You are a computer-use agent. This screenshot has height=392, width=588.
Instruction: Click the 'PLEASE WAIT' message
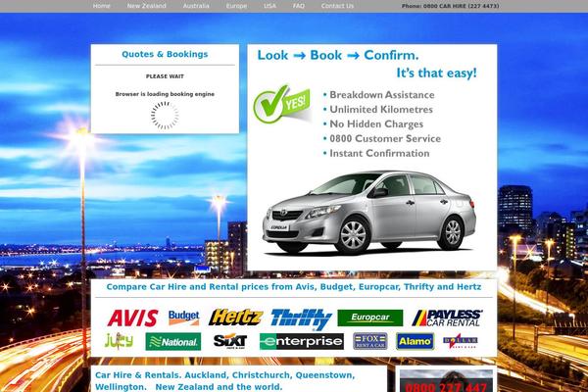click(x=165, y=76)
